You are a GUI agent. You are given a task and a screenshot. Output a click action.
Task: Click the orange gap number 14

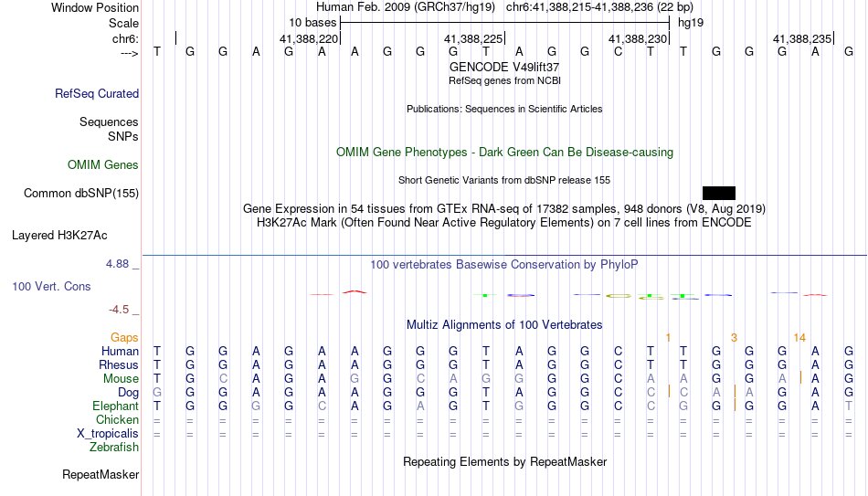pyautogui.click(x=799, y=338)
